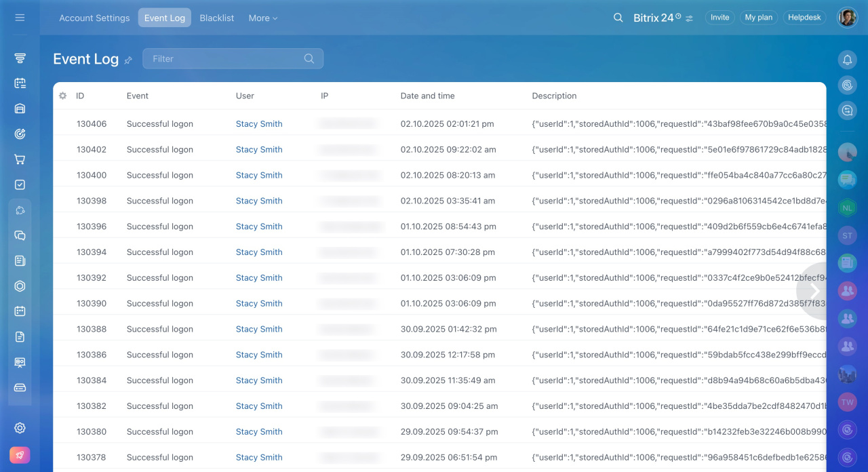Viewport: 868px width, 472px height.
Task: Open Stacy Smith link for event 130406
Action: point(259,124)
